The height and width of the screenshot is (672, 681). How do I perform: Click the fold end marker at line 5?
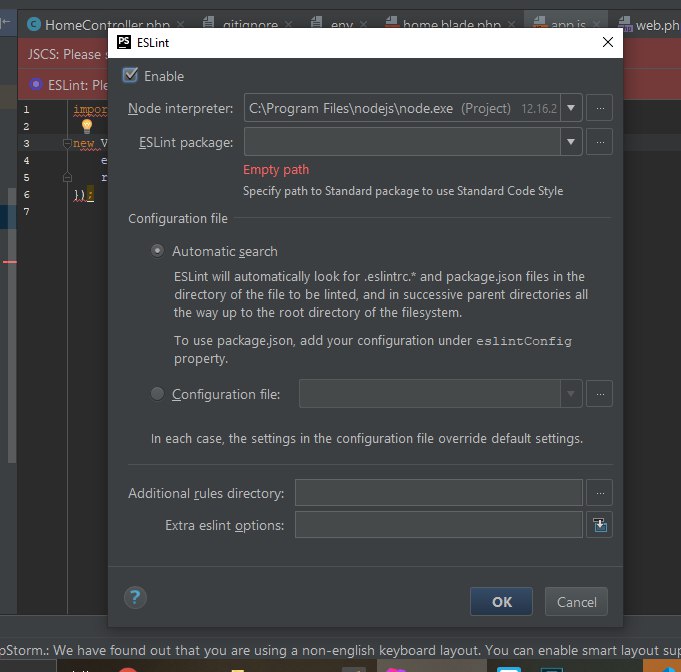67,177
